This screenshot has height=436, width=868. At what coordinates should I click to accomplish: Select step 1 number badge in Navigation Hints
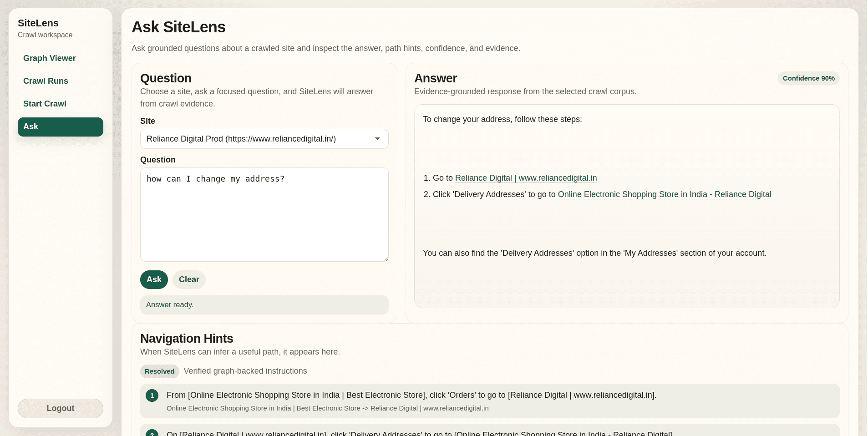pos(152,395)
